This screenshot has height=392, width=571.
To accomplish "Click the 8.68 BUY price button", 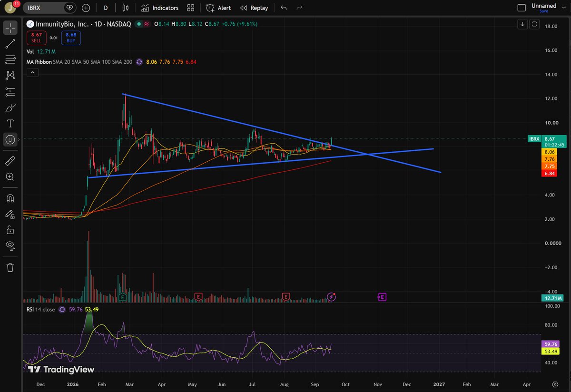I will point(71,38).
